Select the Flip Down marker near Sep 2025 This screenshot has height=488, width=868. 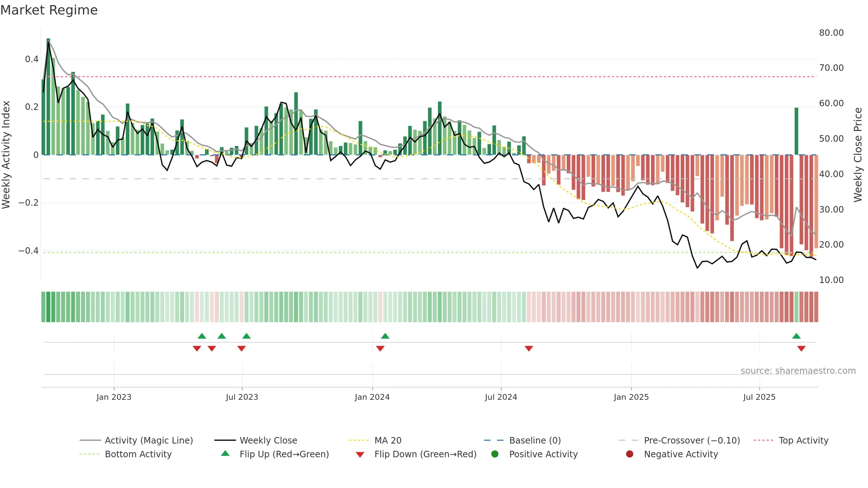click(x=801, y=348)
